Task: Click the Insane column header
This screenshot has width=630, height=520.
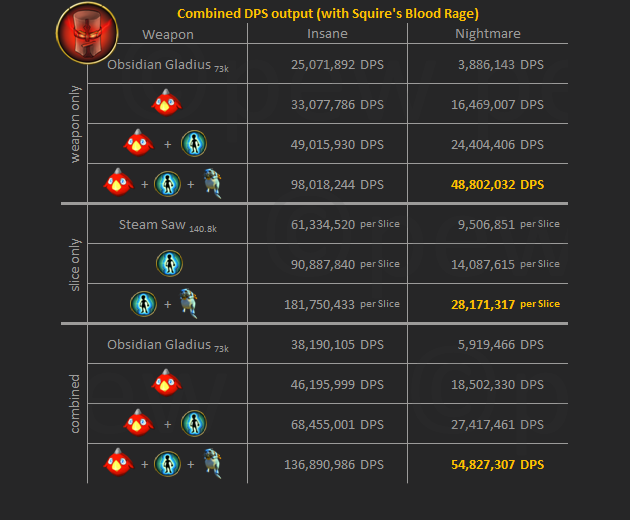Action: click(x=327, y=34)
